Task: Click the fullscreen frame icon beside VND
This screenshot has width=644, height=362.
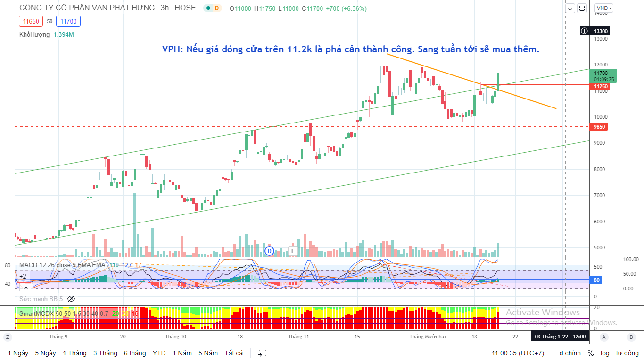Action: 582,8
